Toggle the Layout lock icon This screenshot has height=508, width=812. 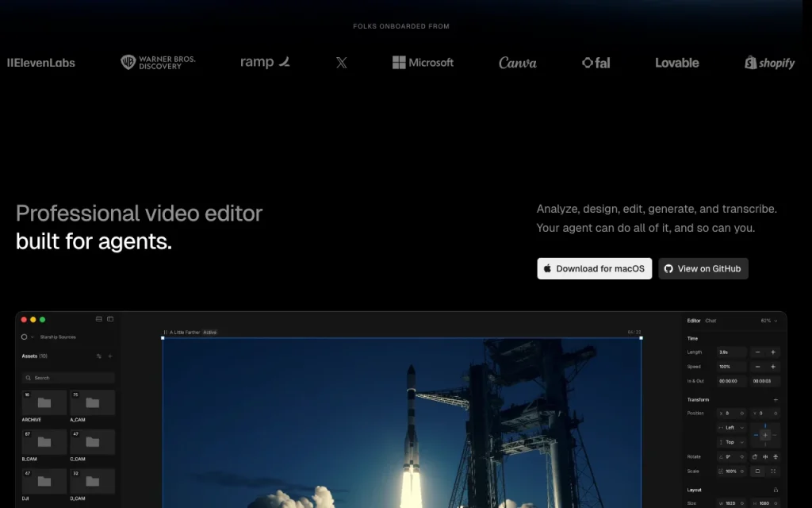pos(776,490)
